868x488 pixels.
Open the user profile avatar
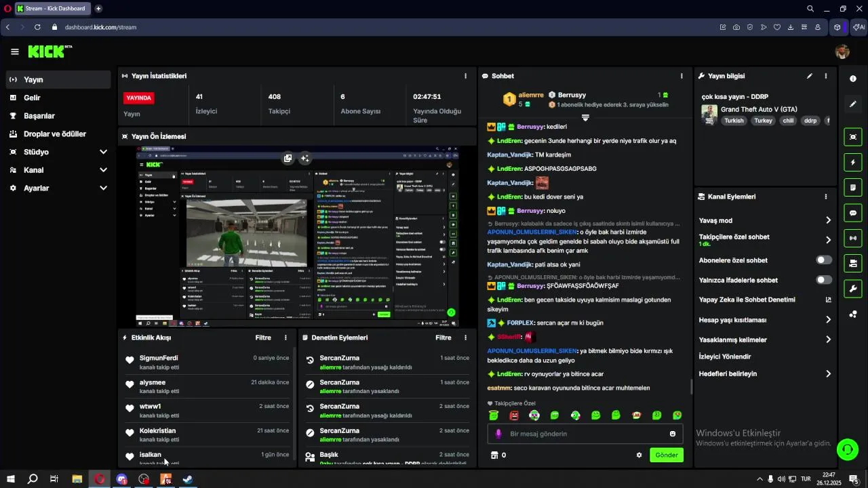click(842, 52)
